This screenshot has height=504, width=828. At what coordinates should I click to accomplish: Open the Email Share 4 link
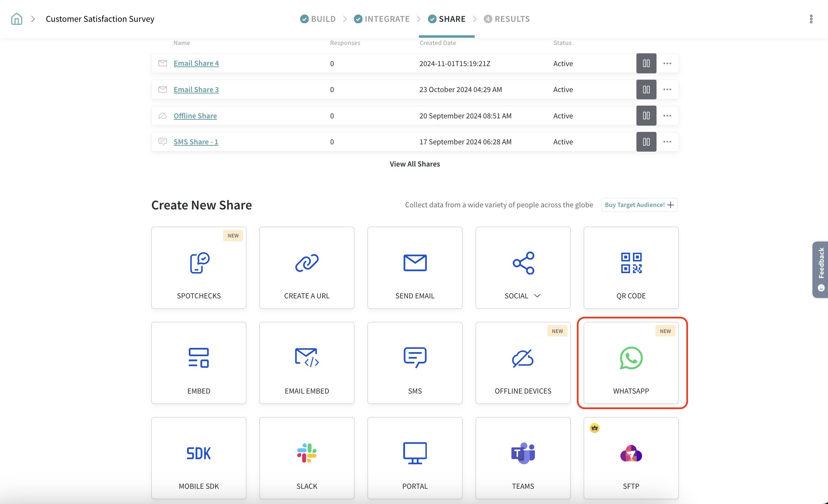click(x=196, y=63)
